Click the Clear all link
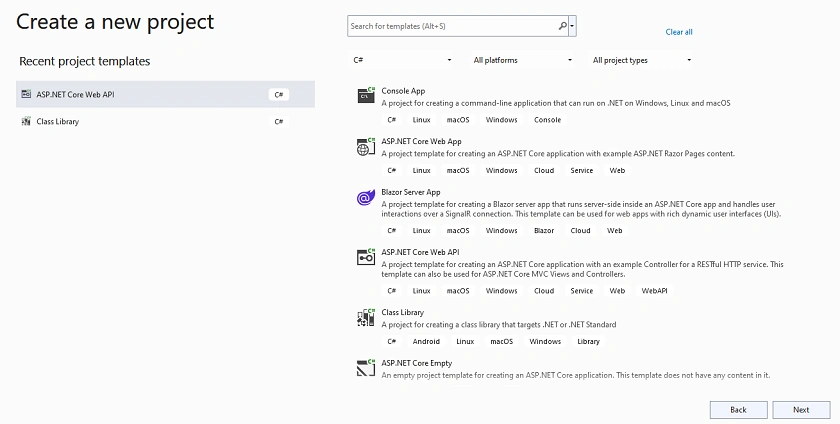840x424 pixels. pos(679,32)
